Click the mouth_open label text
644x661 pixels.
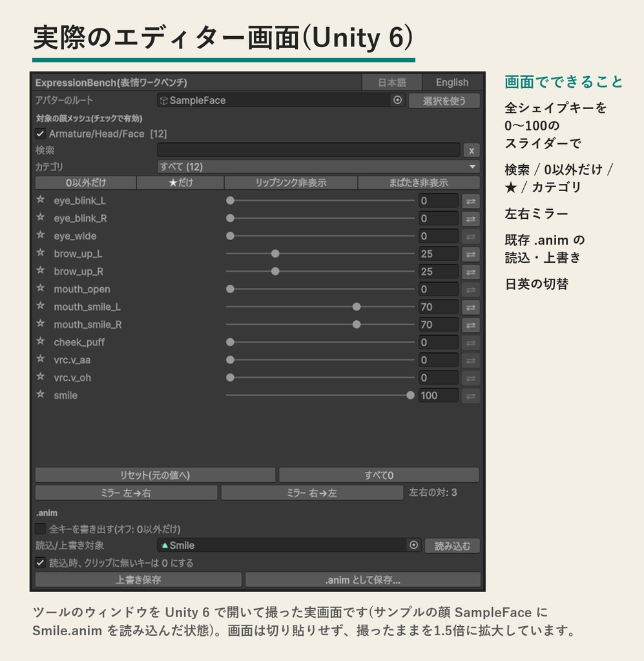coord(82,289)
